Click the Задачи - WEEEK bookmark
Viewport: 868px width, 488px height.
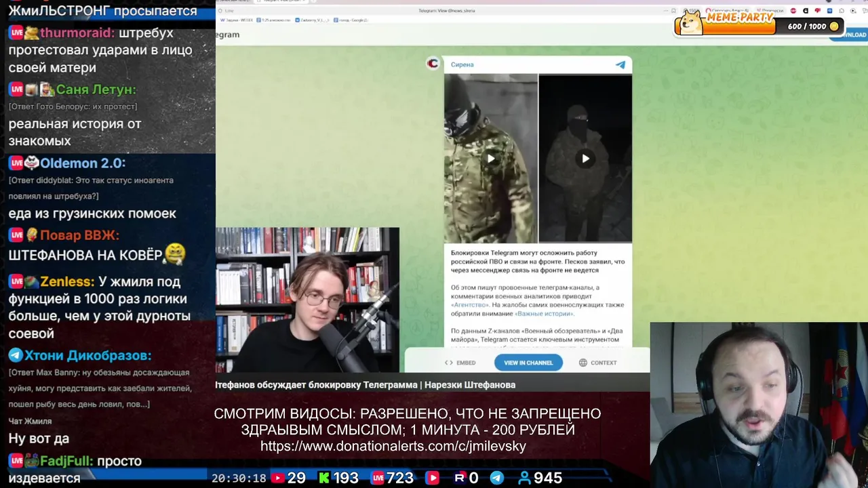237,20
